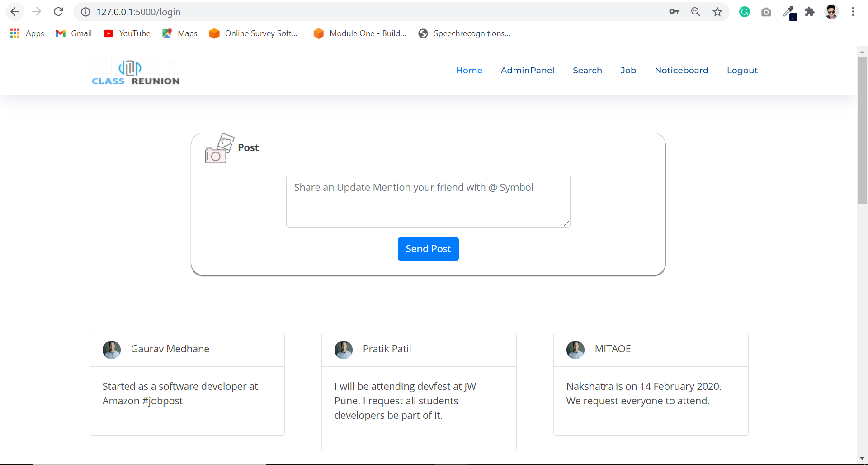Click Pratik Patil's profile picture
Screen dimensions: 868x465
coord(344,350)
